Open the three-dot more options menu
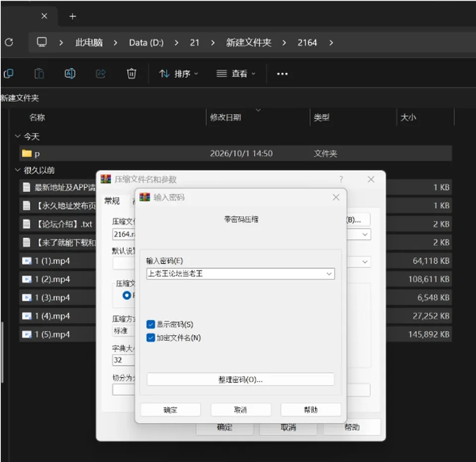 click(282, 74)
